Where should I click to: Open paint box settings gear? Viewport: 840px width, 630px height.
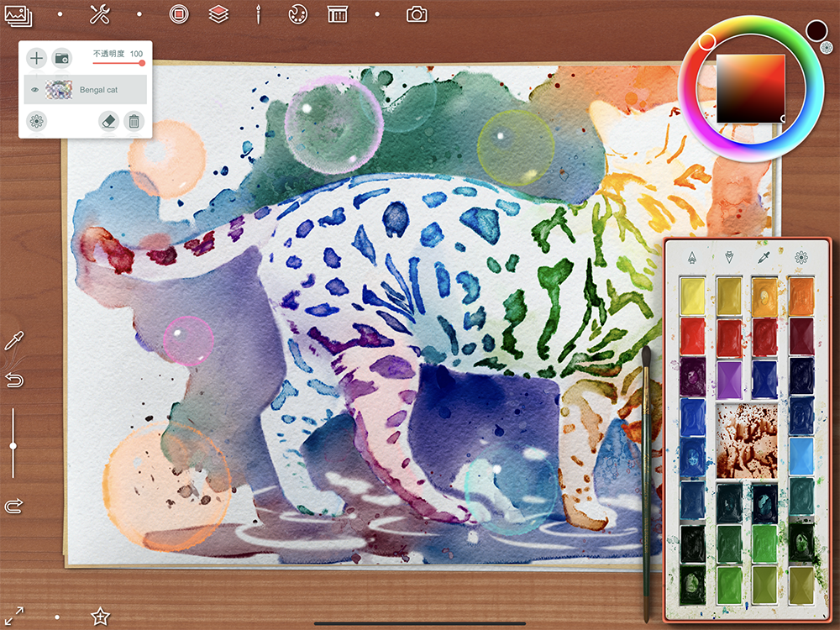point(801,257)
